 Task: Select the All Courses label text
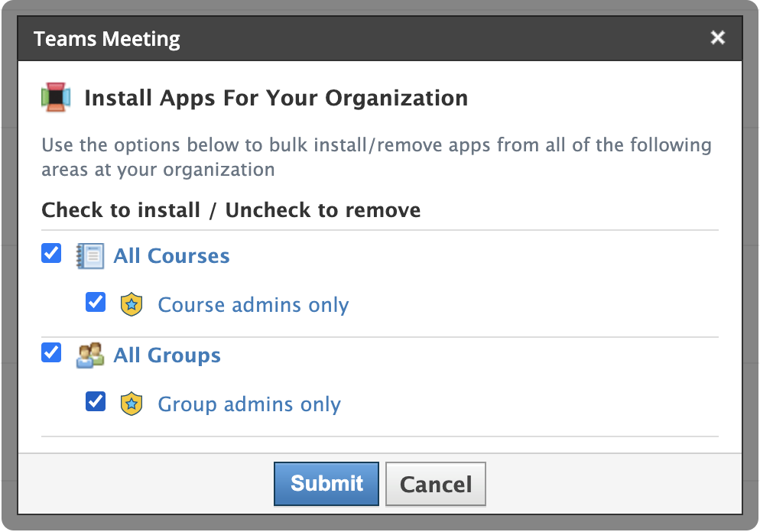point(171,256)
